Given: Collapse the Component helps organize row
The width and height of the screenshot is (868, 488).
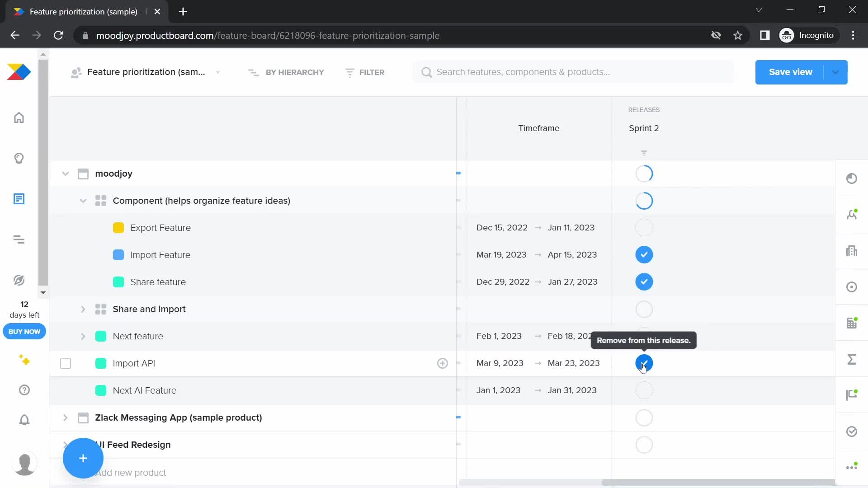Looking at the screenshot, I should [x=83, y=201].
